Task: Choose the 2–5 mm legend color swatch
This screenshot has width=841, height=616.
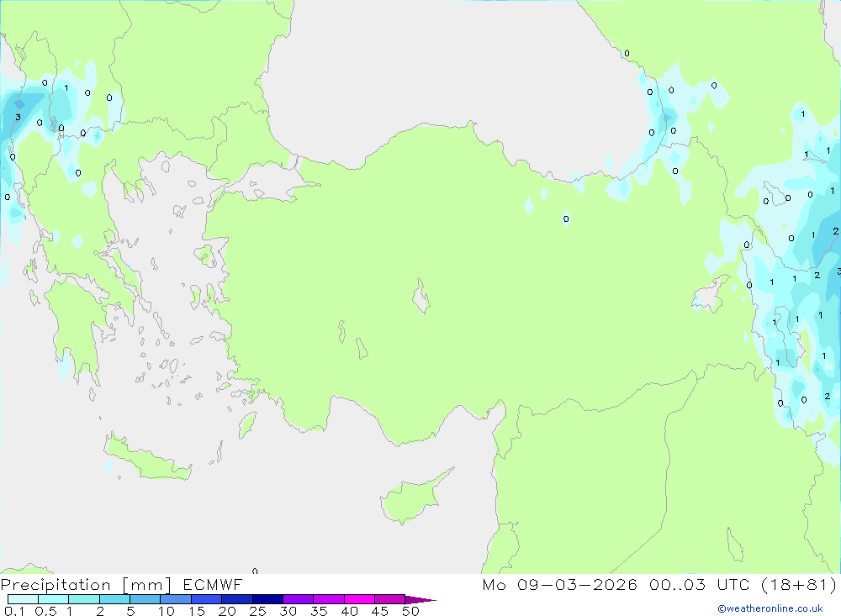Action: (x=114, y=599)
